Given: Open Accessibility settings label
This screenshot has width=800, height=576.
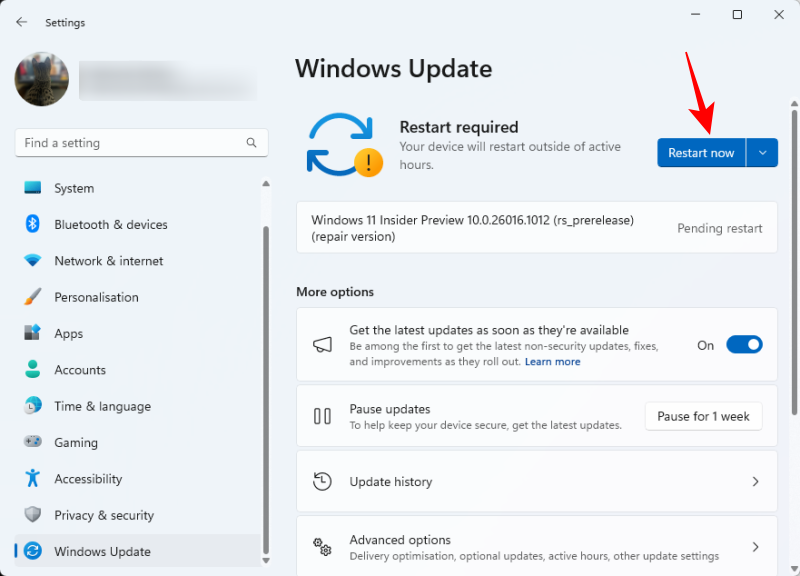Looking at the screenshot, I should tap(88, 479).
